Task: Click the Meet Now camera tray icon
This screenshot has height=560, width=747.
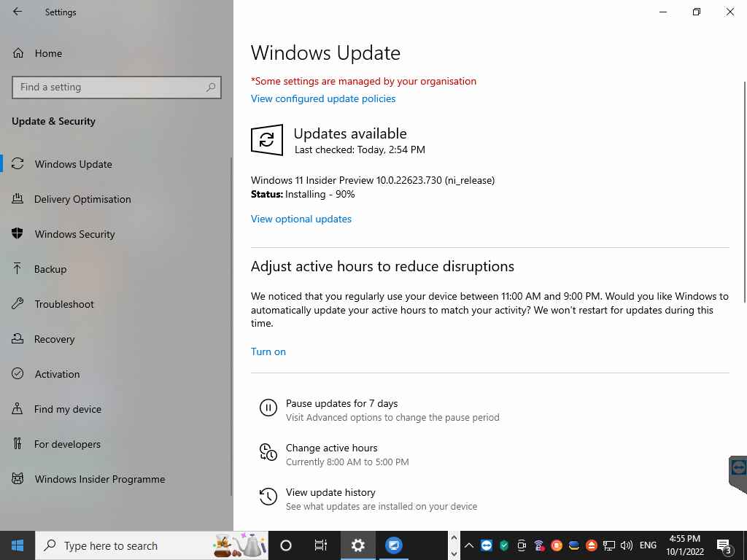Action: click(522, 545)
